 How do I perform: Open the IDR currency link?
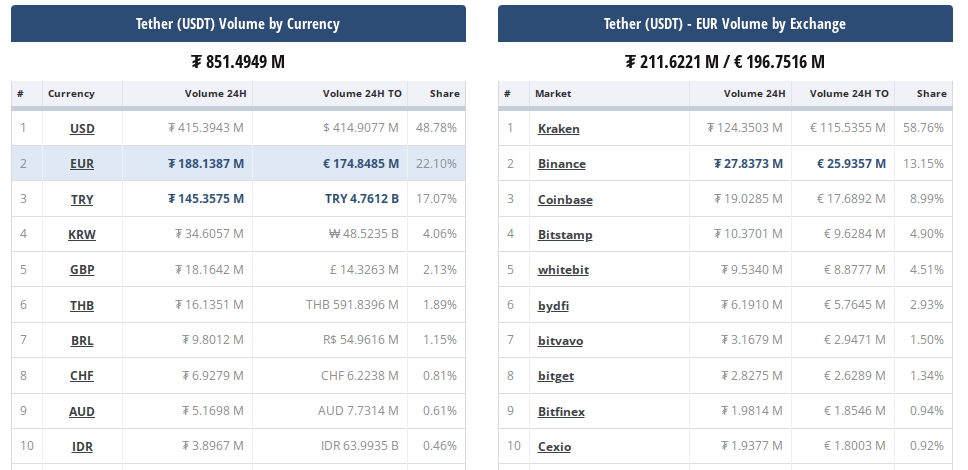(x=82, y=447)
